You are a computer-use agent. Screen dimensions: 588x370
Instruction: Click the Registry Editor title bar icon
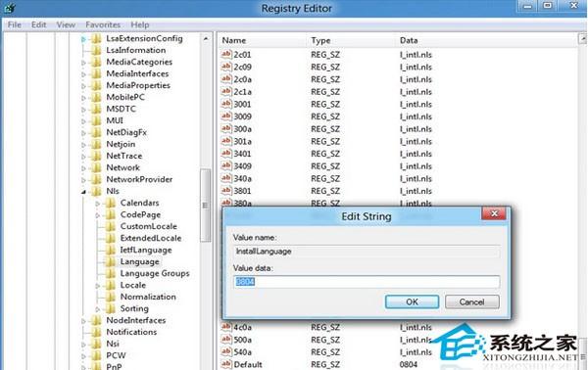(x=10, y=8)
